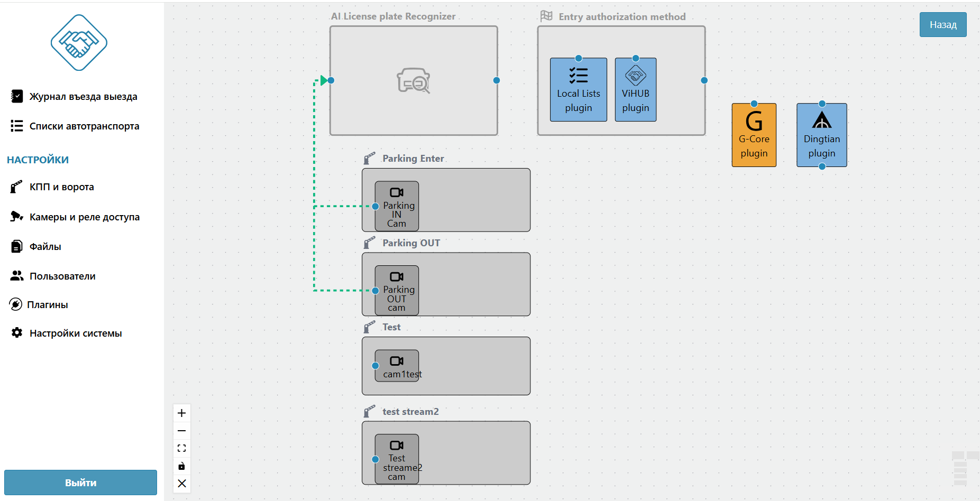This screenshot has width=980, height=501.
Task: Select the Dingtian plugin node
Action: pyautogui.click(x=821, y=135)
